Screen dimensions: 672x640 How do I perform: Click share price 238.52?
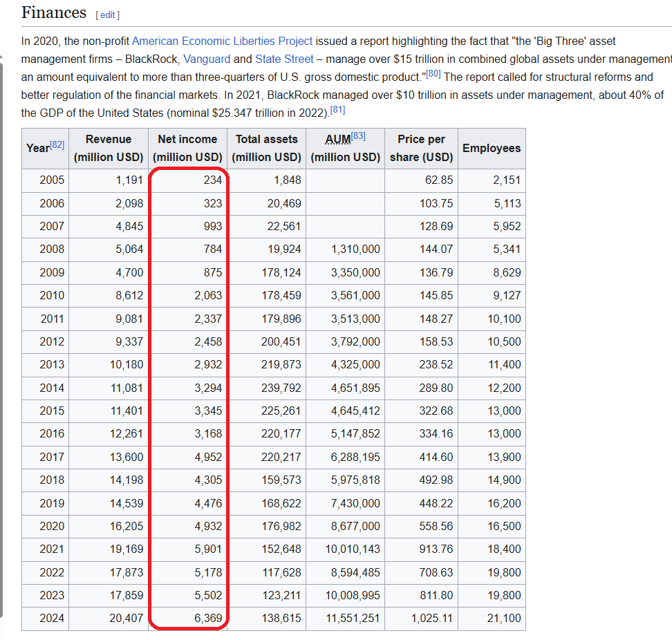coord(436,364)
